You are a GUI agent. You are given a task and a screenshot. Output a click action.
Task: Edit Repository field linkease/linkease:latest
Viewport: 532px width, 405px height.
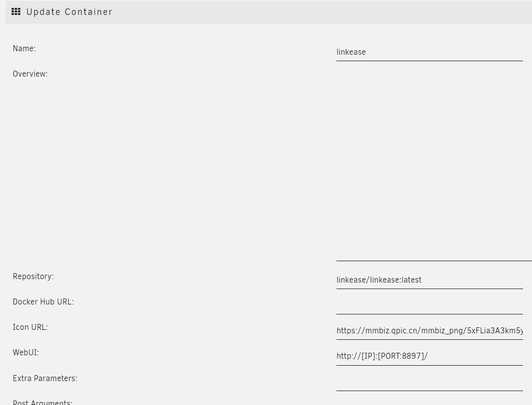429,280
